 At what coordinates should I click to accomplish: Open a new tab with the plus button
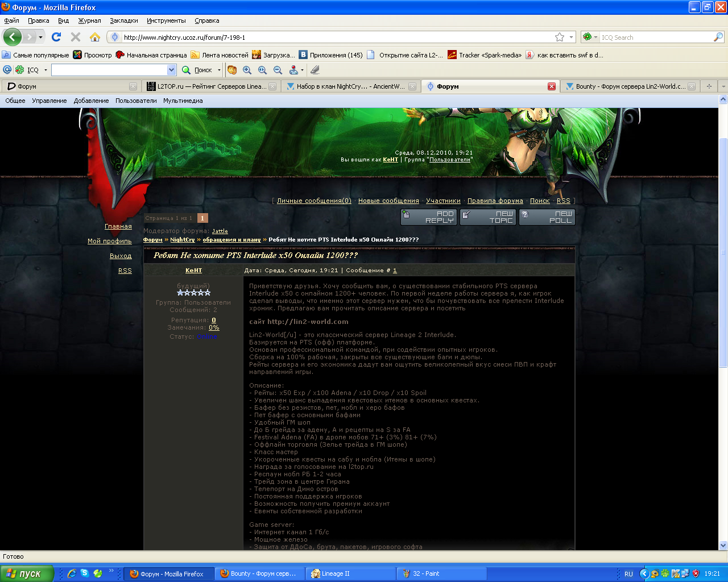tap(709, 86)
